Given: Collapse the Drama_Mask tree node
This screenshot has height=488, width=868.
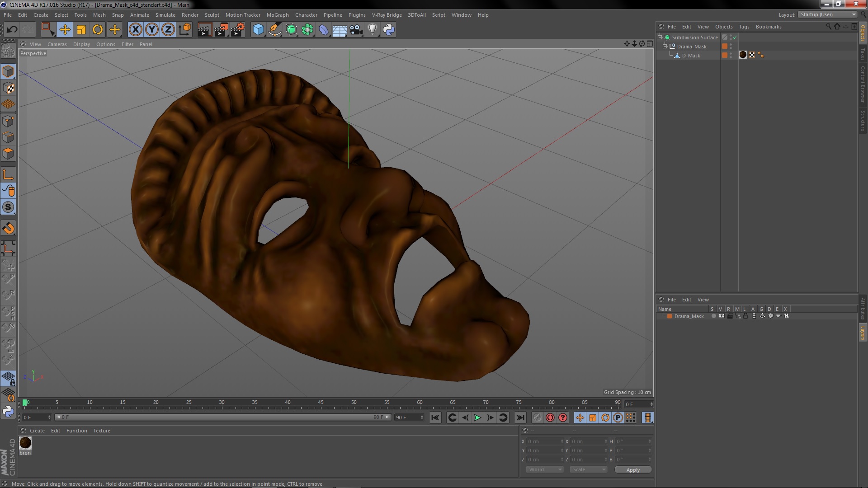Looking at the screenshot, I should coord(665,46).
